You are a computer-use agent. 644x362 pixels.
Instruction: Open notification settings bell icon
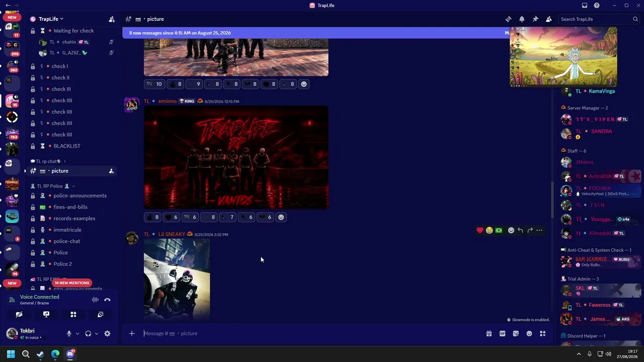(522, 19)
